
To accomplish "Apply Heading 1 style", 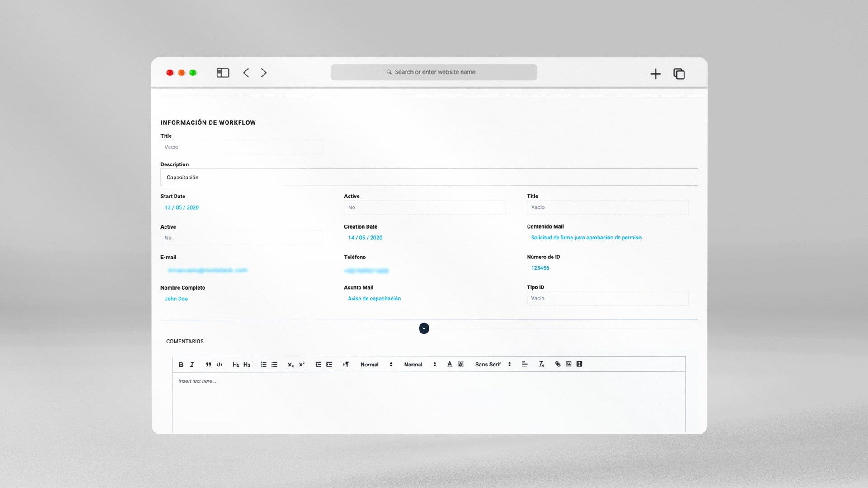I will [x=236, y=365].
